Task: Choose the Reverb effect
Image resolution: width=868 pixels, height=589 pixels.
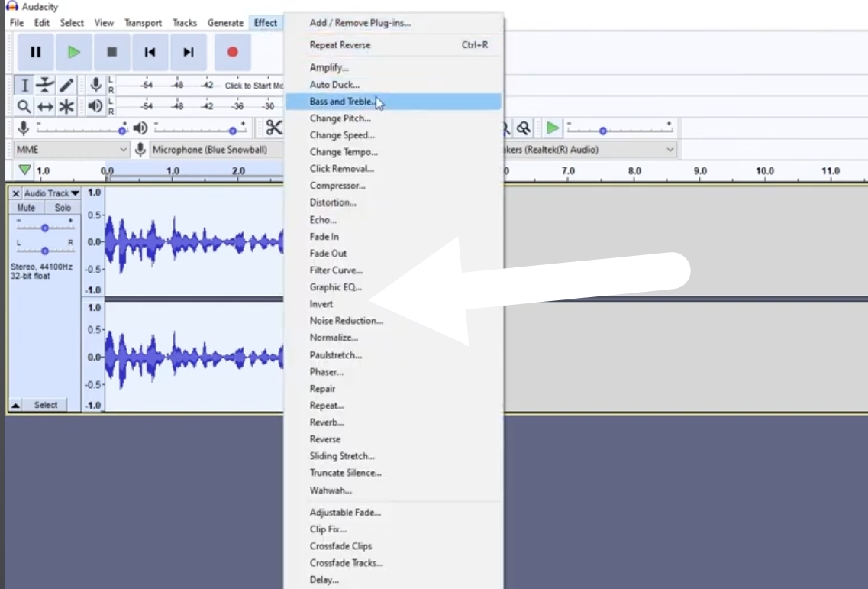Action: [394, 422]
